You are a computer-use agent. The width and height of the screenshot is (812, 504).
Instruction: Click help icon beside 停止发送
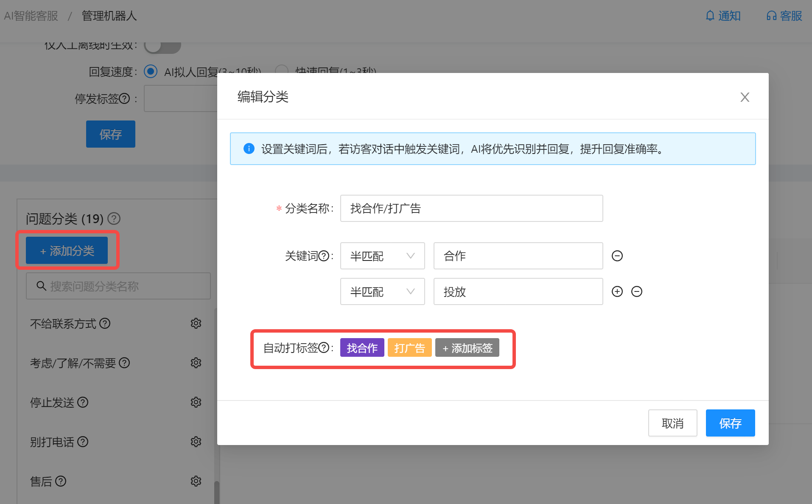(x=83, y=403)
